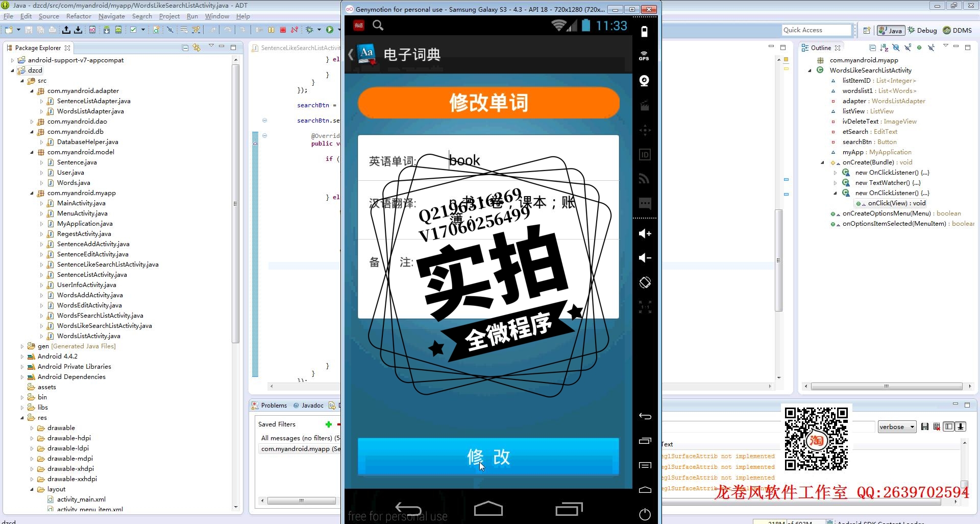980x524 pixels.
Task: Tap the blue 修改 button in emulator
Action: click(x=488, y=457)
